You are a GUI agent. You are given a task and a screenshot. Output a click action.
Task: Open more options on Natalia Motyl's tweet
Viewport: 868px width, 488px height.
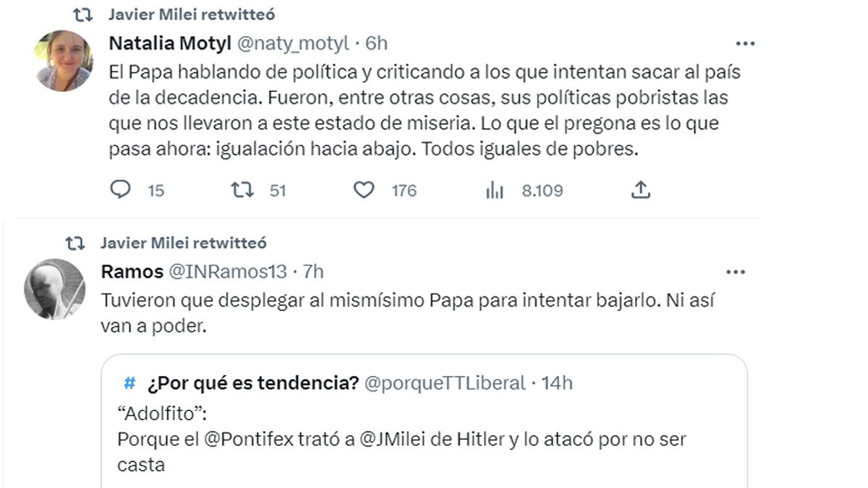tap(744, 43)
